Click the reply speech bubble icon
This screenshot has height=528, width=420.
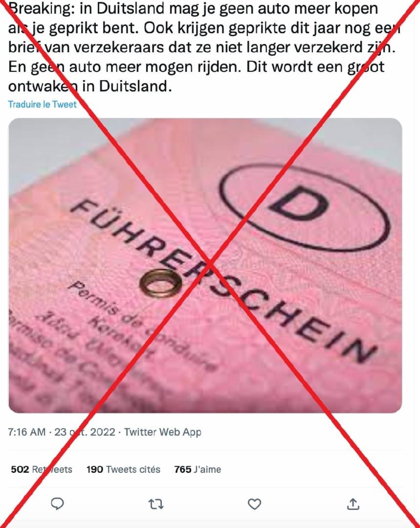58,504
